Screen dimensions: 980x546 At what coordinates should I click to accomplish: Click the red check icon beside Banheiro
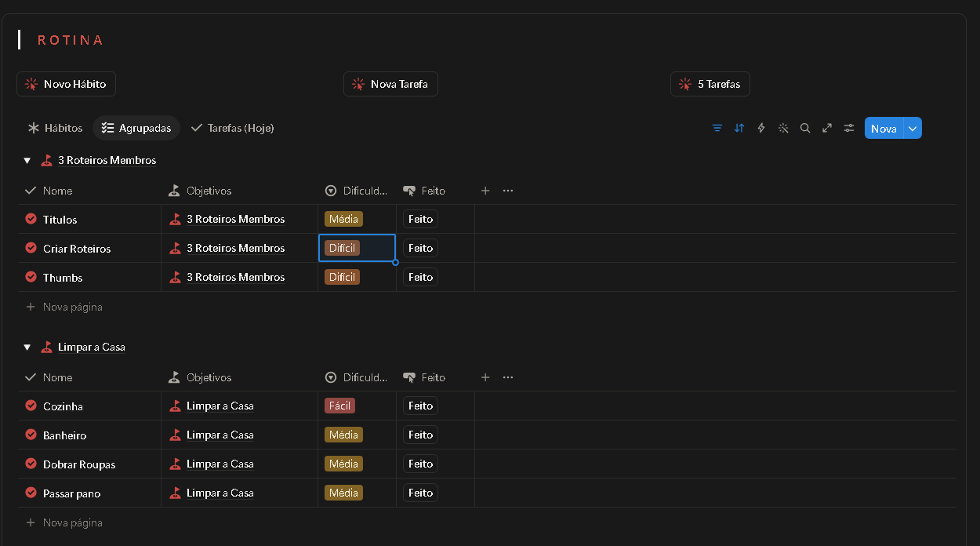point(31,435)
